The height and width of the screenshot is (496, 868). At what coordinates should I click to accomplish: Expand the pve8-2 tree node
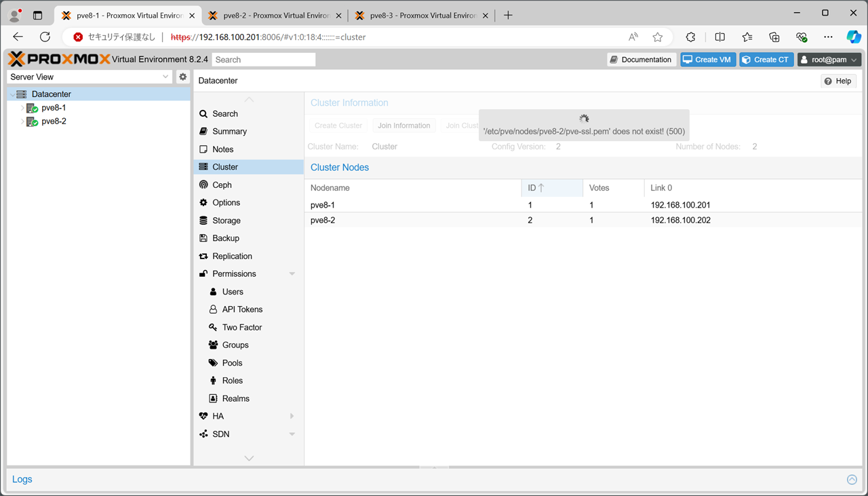coord(22,122)
